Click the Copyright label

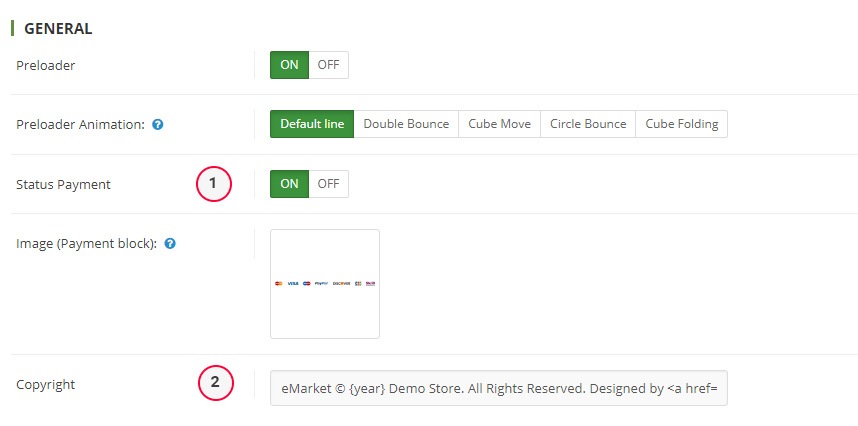[46, 385]
